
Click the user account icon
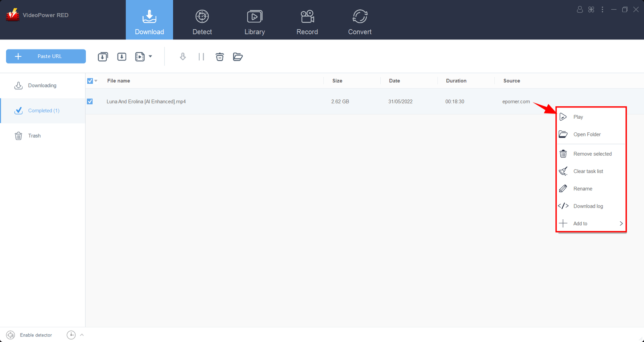pyautogui.click(x=580, y=9)
